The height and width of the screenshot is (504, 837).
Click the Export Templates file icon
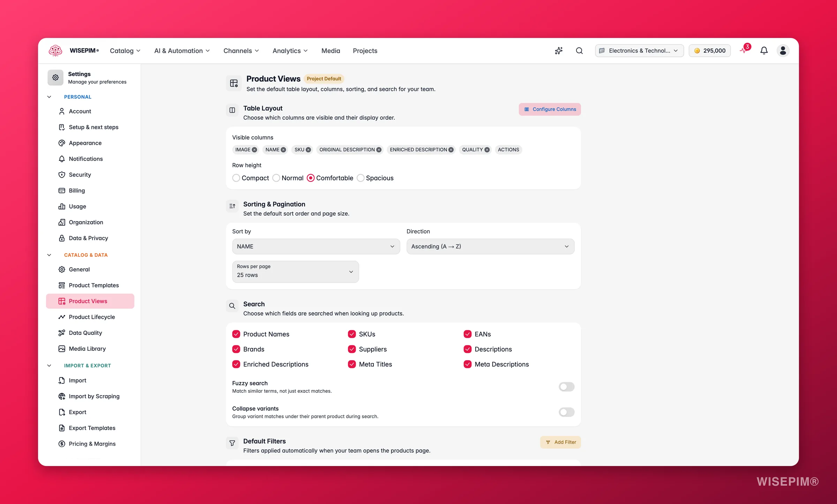pyautogui.click(x=62, y=428)
